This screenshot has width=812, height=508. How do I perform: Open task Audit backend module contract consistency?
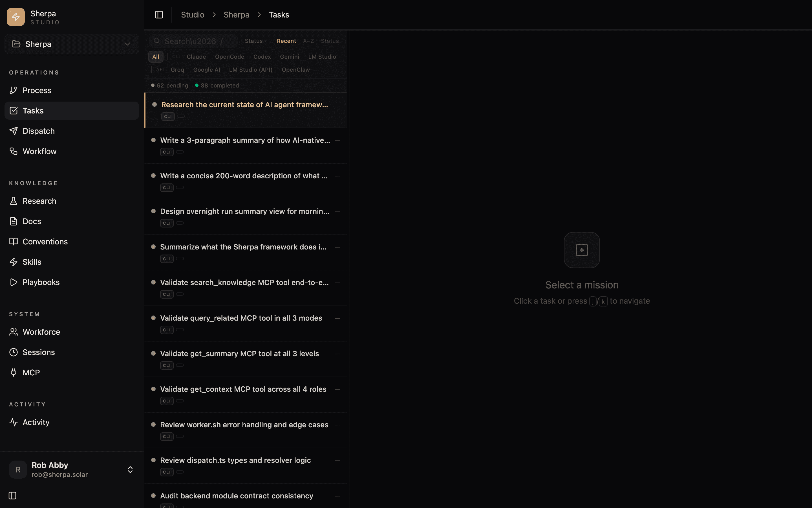click(x=246, y=496)
